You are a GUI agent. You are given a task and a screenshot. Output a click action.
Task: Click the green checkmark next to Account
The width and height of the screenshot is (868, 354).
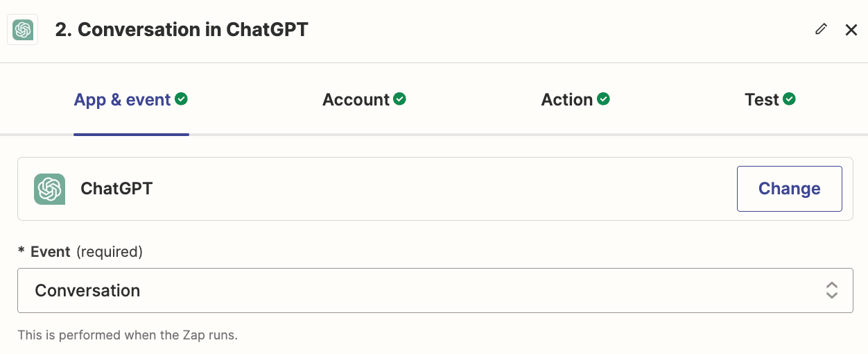pyautogui.click(x=399, y=99)
